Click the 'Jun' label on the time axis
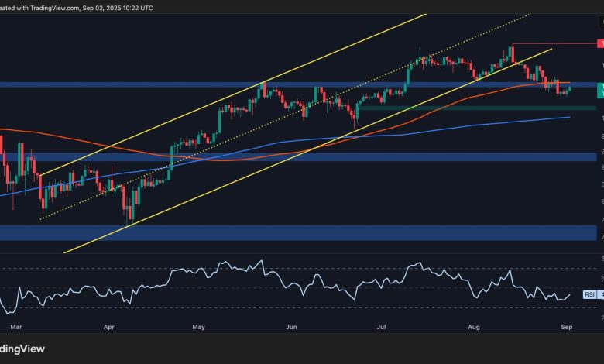The height and width of the screenshot is (364, 604). tap(292, 327)
